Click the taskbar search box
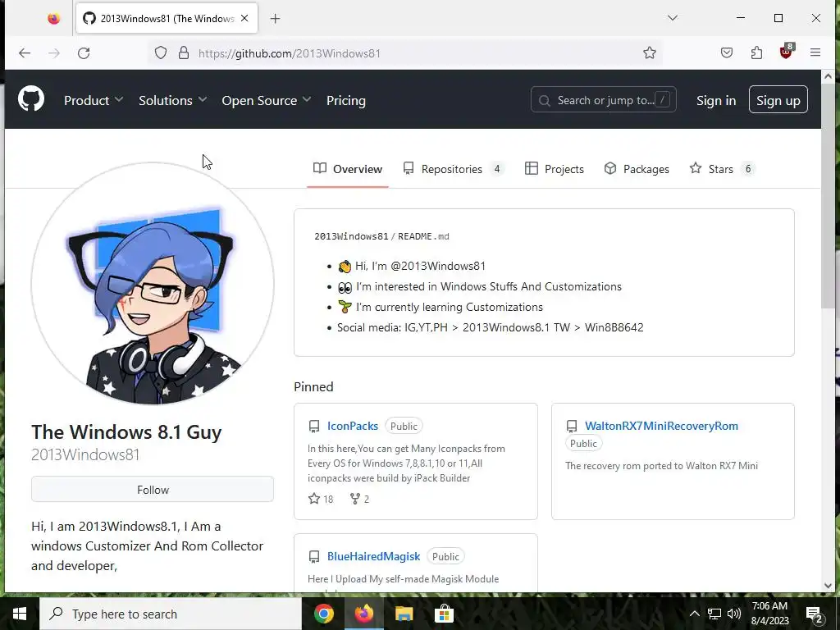This screenshot has height=630, width=840. tap(171, 614)
